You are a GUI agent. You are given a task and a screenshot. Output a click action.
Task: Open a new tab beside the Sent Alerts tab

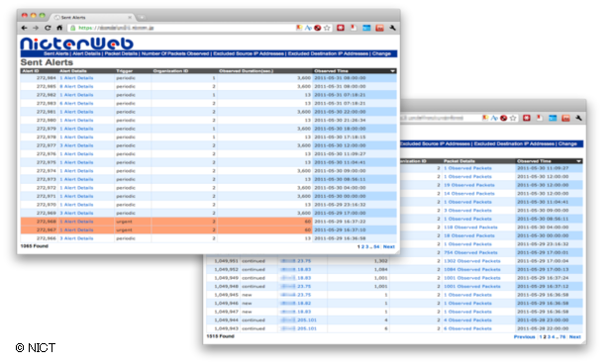[142, 17]
